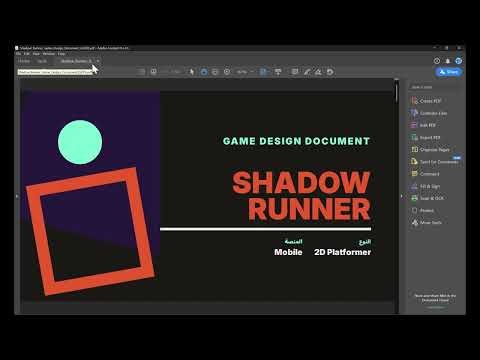Click the Export PDF tool icon
The height and width of the screenshot is (360, 480).
click(414, 137)
